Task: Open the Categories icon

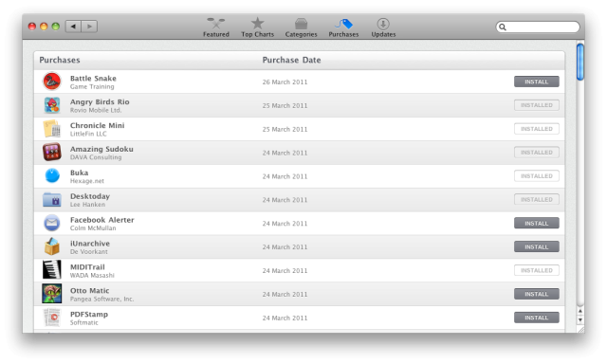Action: 301,24
